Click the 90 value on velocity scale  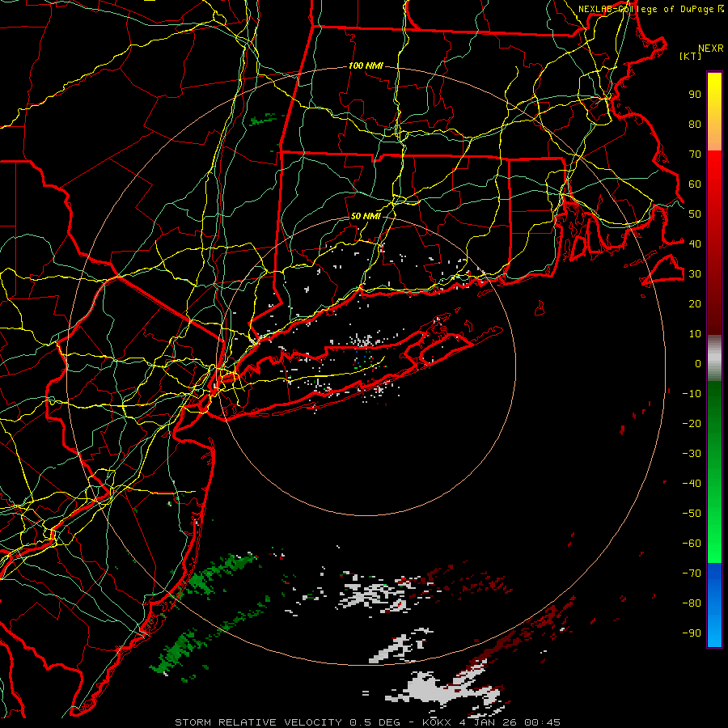tap(695, 95)
